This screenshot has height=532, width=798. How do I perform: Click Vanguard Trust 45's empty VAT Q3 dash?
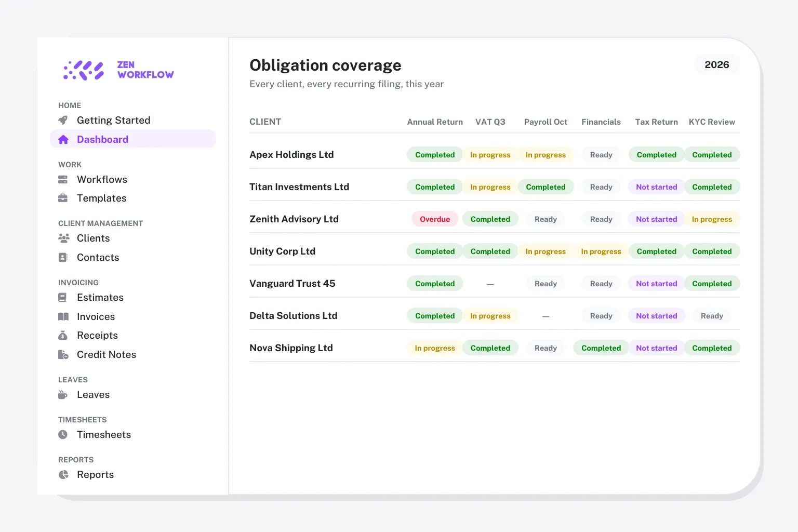point(490,284)
